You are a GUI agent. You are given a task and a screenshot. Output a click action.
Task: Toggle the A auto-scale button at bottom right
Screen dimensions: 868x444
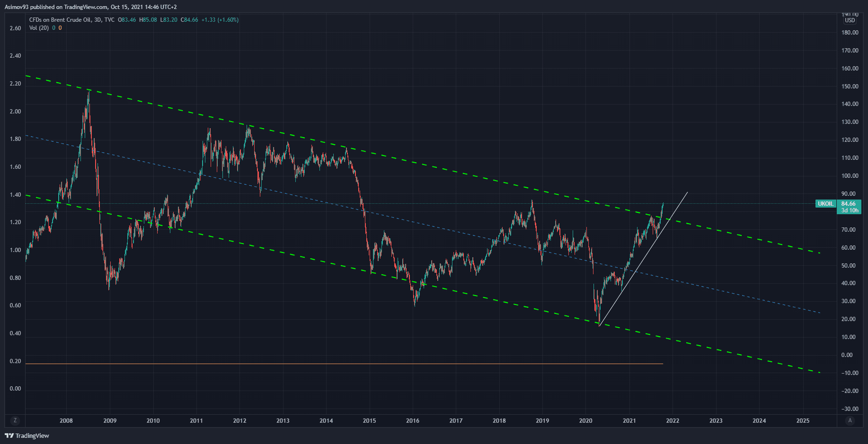point(850,420)
